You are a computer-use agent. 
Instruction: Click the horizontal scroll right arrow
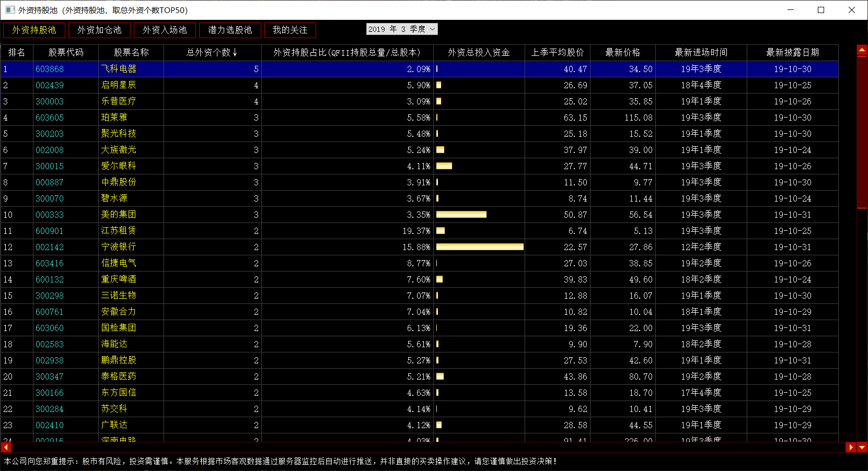(x=851, y=448)
